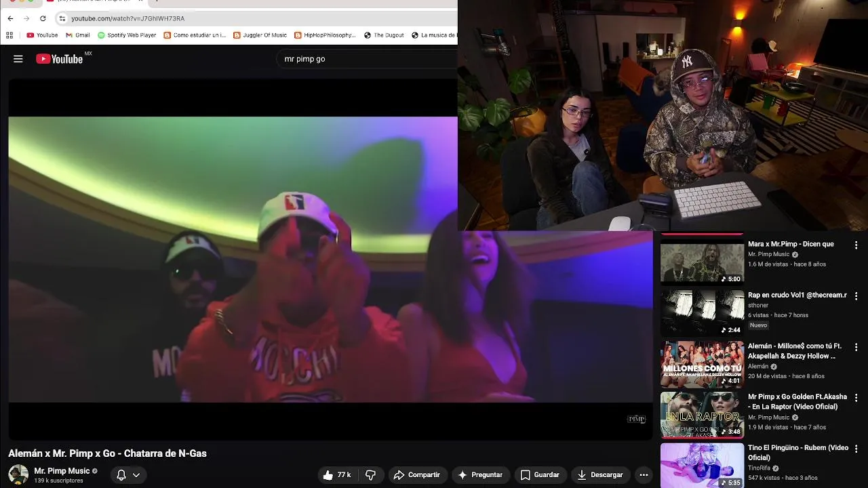
Task: Click video title 'Chatarra de N-Gas'
Action: click(x=107, y=453)
